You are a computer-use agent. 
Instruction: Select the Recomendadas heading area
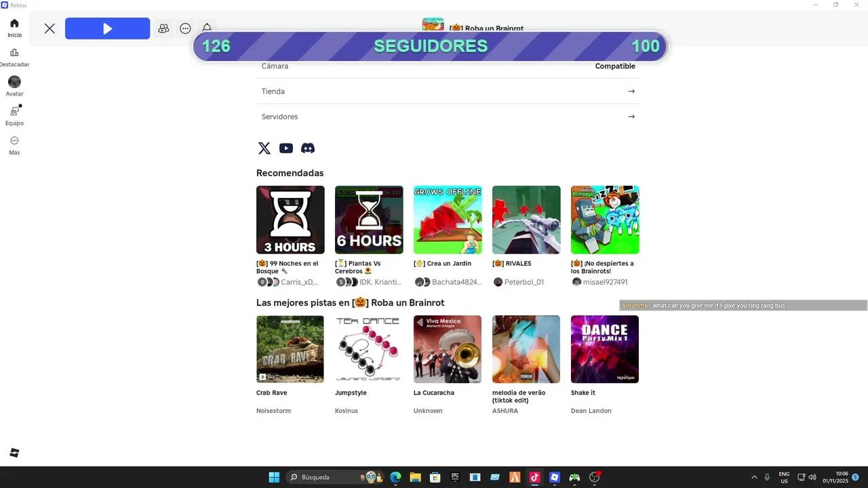pyautogui.click(x=290, y=173)
